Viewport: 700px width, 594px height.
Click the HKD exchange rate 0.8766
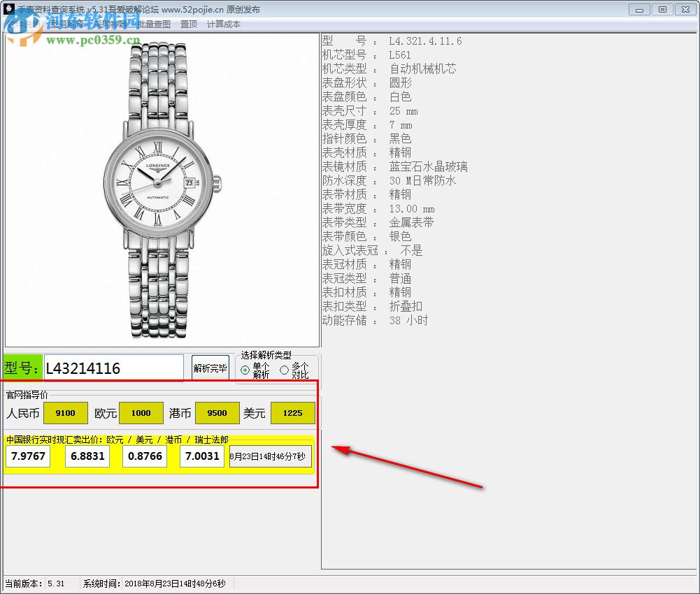click(x=145, y=456)
